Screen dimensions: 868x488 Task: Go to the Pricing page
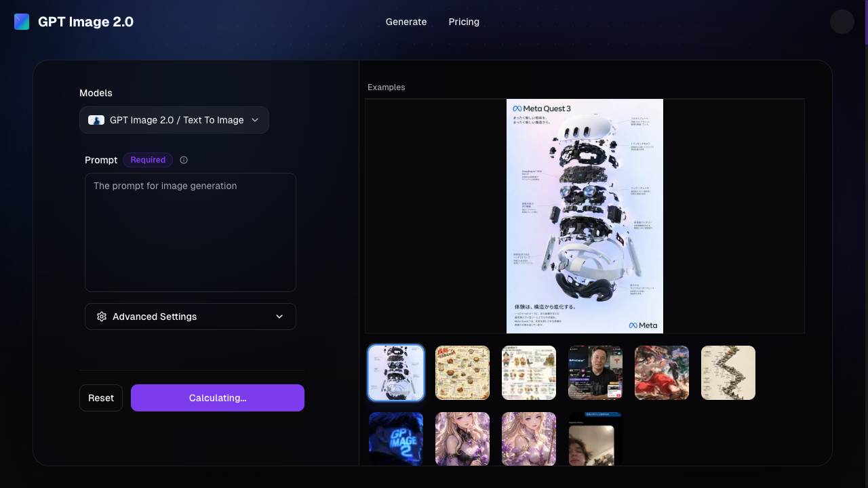click(464, 22)
